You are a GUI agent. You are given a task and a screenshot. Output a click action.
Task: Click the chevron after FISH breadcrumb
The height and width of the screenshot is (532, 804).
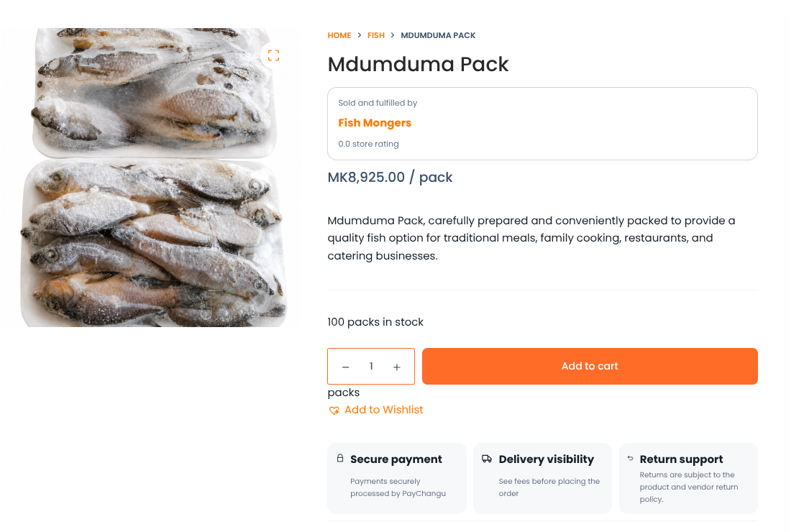pos(393,35)
